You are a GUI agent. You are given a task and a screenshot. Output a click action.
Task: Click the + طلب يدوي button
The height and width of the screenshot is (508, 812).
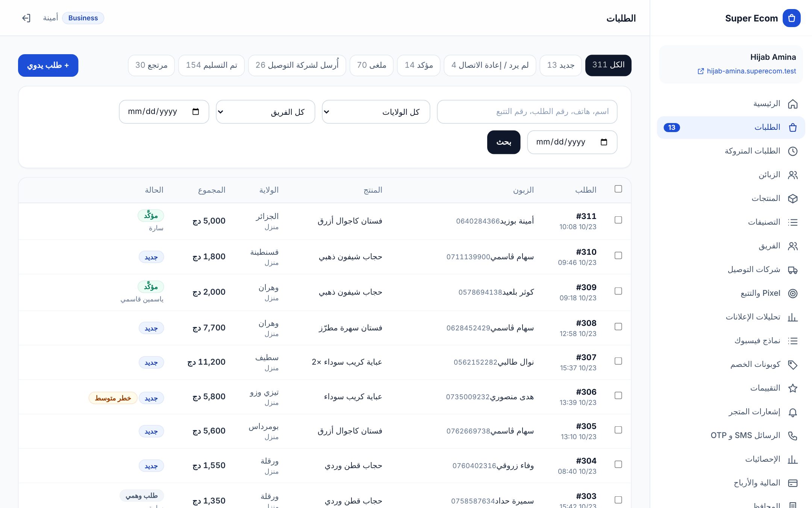pyautogui.click(x=48, y=65)
